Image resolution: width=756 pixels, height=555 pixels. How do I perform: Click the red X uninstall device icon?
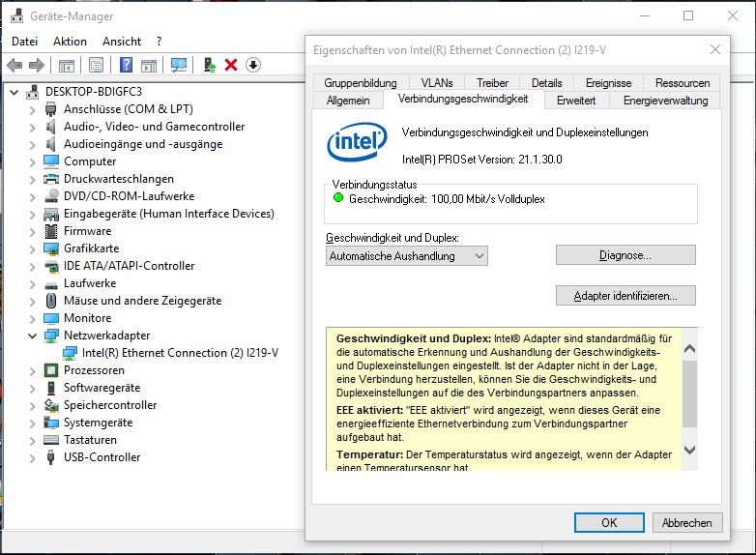231,65
